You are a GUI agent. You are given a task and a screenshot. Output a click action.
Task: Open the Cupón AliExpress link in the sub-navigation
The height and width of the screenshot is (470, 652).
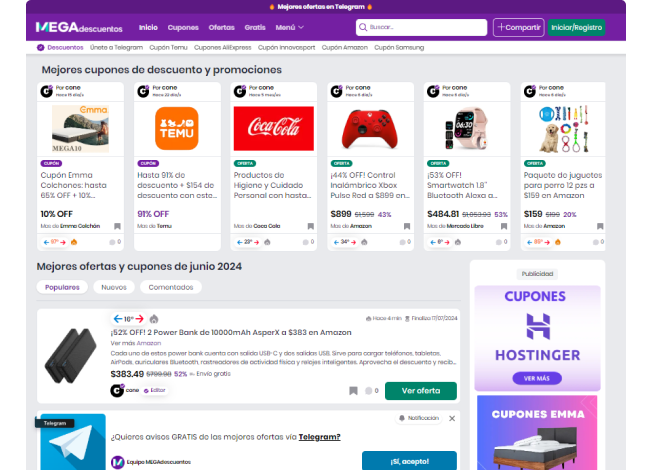pyautogui.click(x=224, y=47)
